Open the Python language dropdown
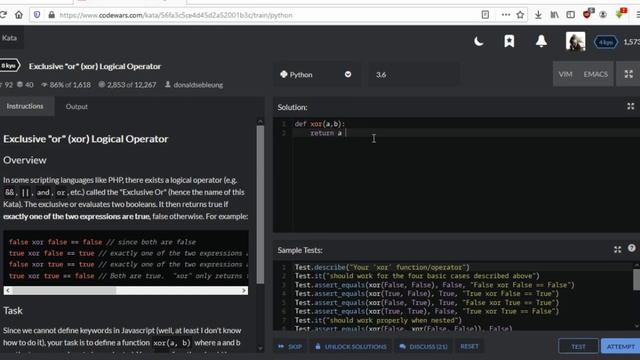This screenshot has width=640, height=360. [316, 75]
